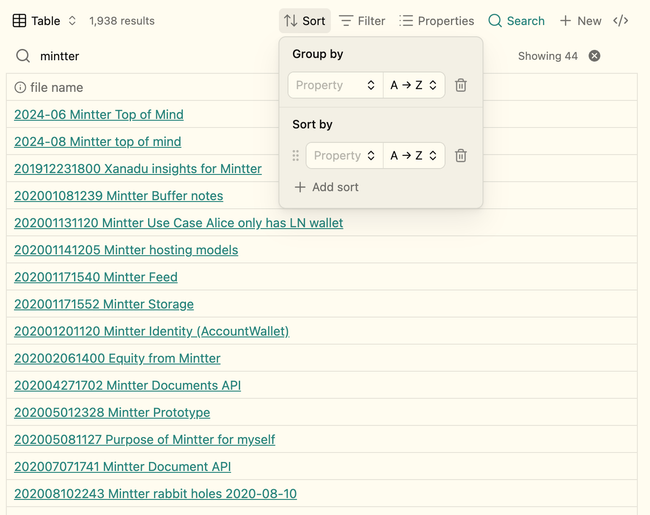Click the Search toolbar button
Image resolution: width=650 pixels, height=515 pixels.
click(x=517, y=21)
